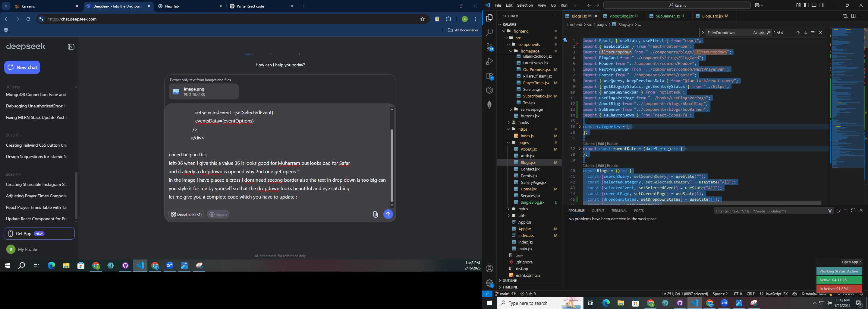Click find previous match arrow

(x=798, y=33)
